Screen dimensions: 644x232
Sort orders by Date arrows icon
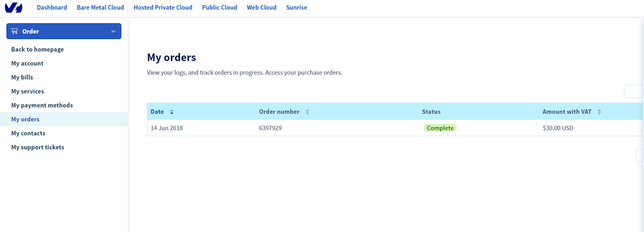click(172, 112)
